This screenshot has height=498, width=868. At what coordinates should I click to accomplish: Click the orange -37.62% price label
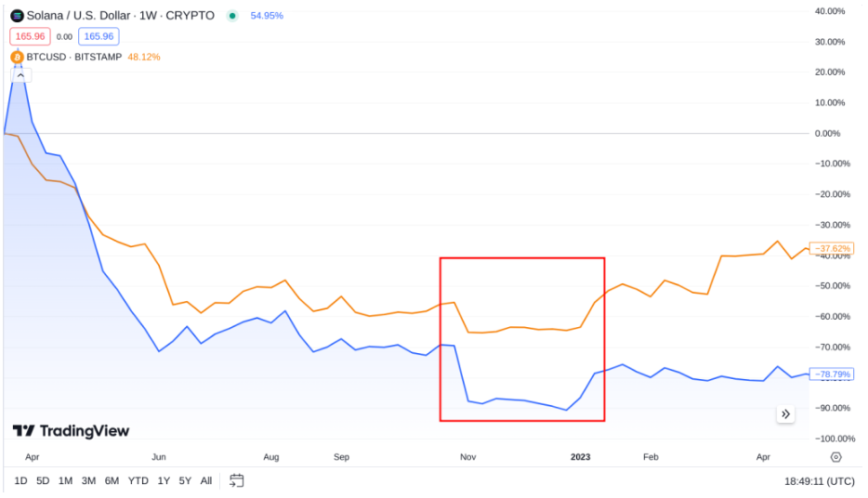click(832, 248)
